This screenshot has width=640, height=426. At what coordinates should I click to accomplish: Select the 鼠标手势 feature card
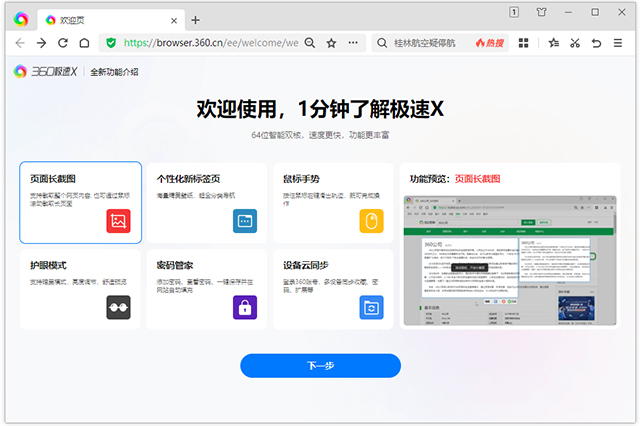(333, 203)
